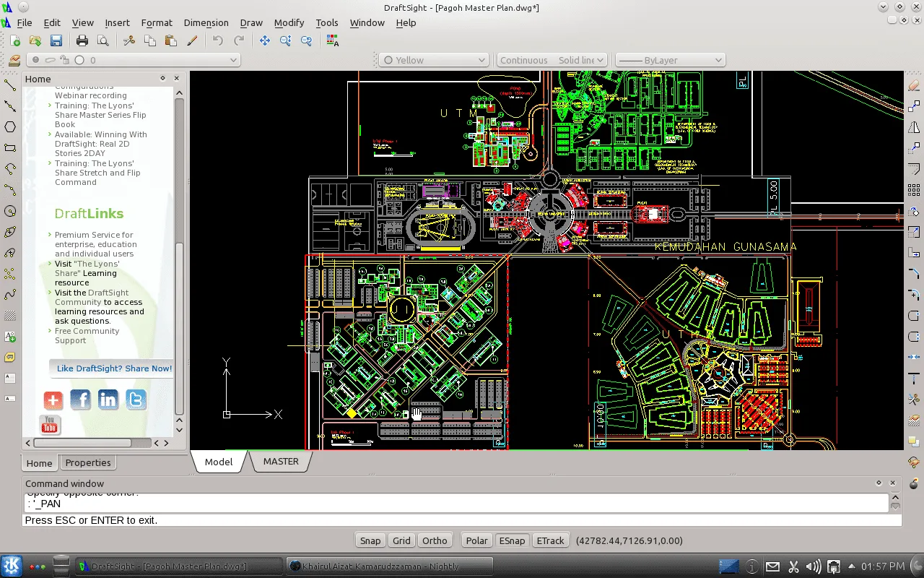Toggle the Grid display button
Image resolution: width=924 pixels, height=578 pixels.
tap(401, 540)
